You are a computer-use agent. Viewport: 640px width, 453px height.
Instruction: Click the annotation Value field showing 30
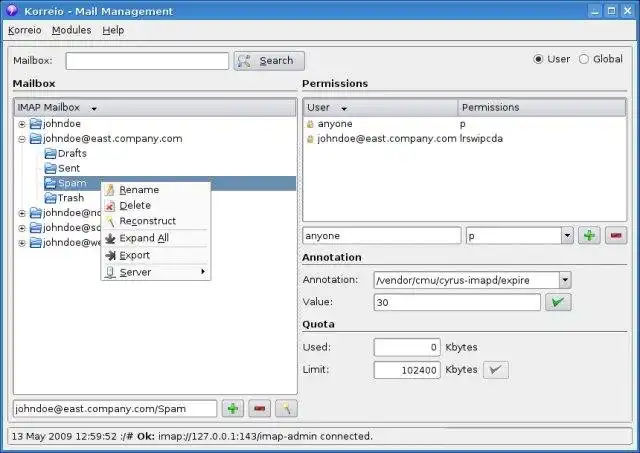point(457,302)
